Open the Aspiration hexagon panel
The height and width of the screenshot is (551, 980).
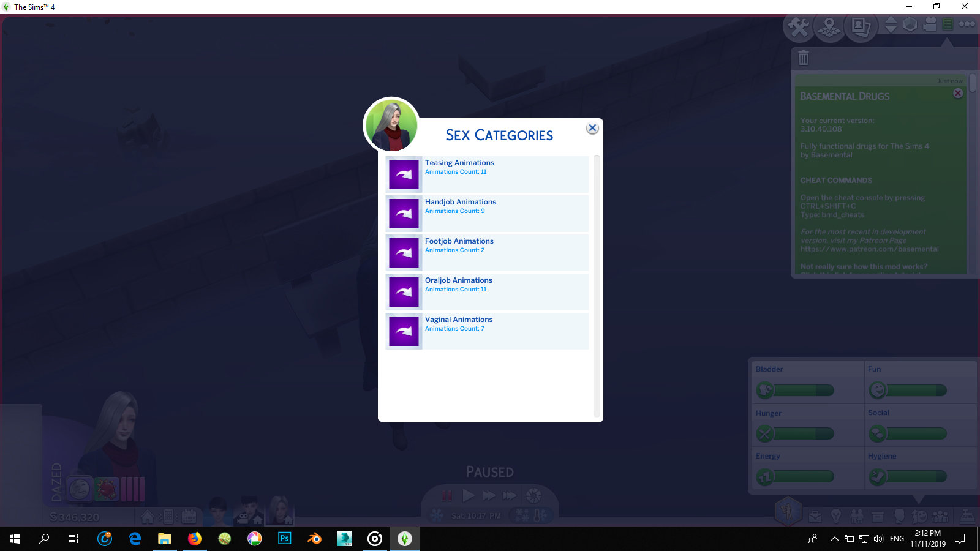pyautogui.click(x=788, y=511)
